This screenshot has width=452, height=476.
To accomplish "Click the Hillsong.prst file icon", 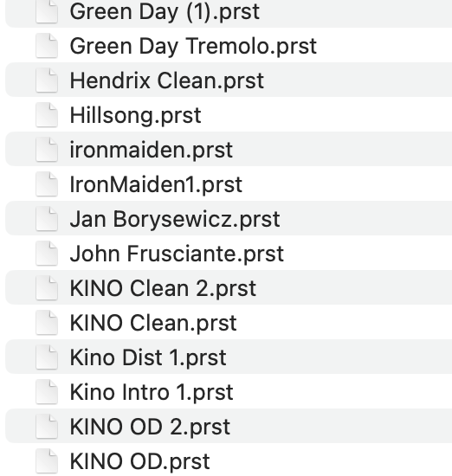I will tap(47, 115).
